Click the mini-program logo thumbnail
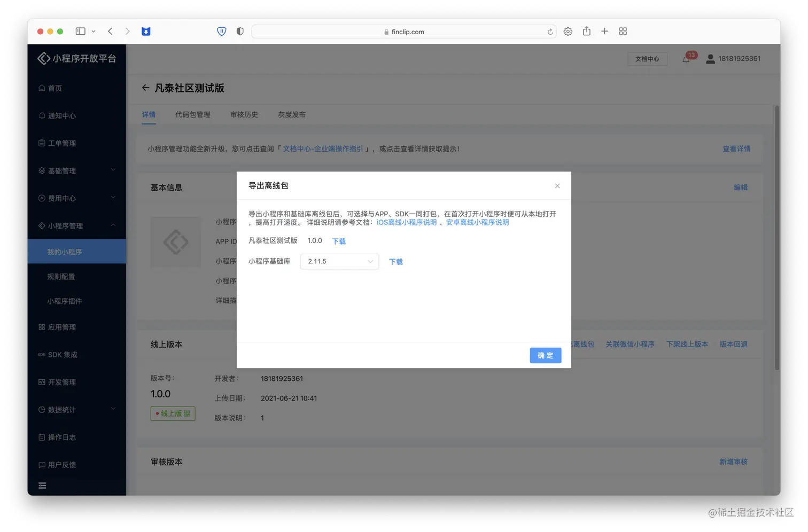Viewport: 808px width, 532px height. point(175,242)
